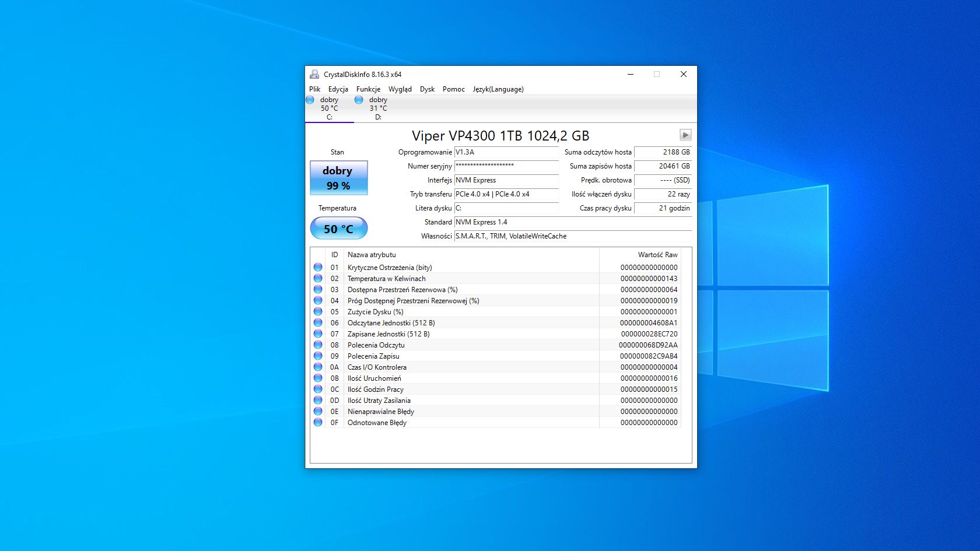980x551 pixels.
Task: Click the Nazwa atrybutu column header
Action: click(x=471, y=255)
